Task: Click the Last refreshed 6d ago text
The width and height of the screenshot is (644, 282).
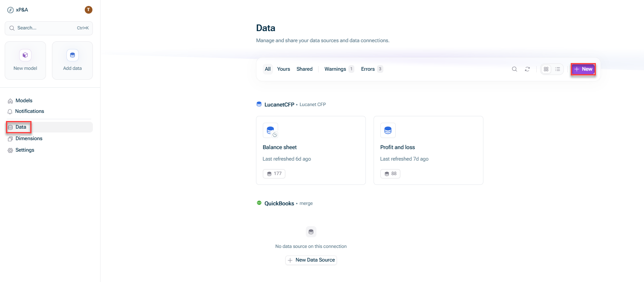Action: [x=287, y=159]
